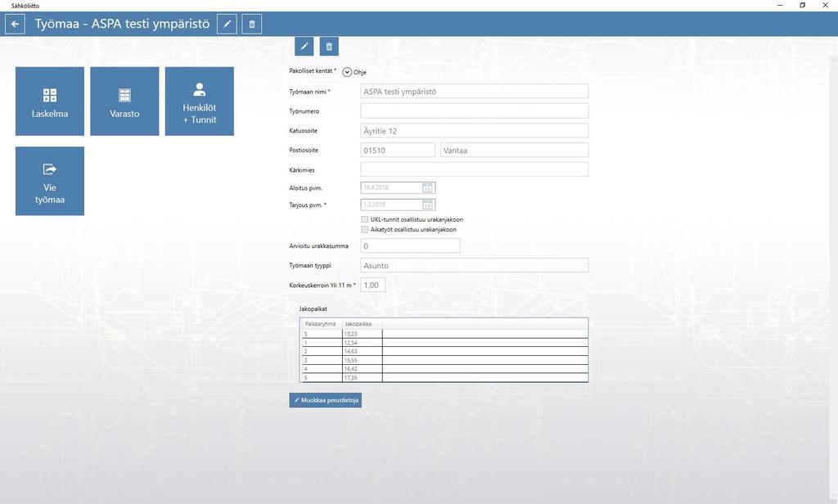838x504 pixels.
Task: Click the header pencil edit icon
Action: 228,24
